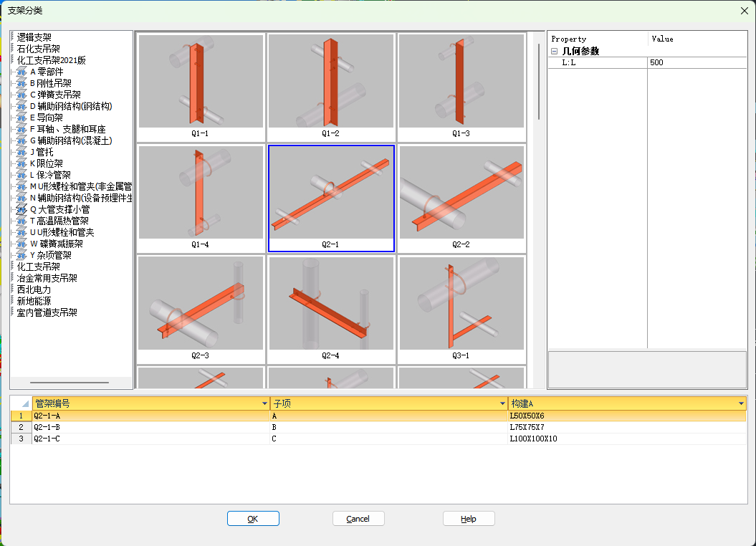Choose the Q3-1 bracket thumbnail
This screenshot has width=756, height=546.
(461, 302)
